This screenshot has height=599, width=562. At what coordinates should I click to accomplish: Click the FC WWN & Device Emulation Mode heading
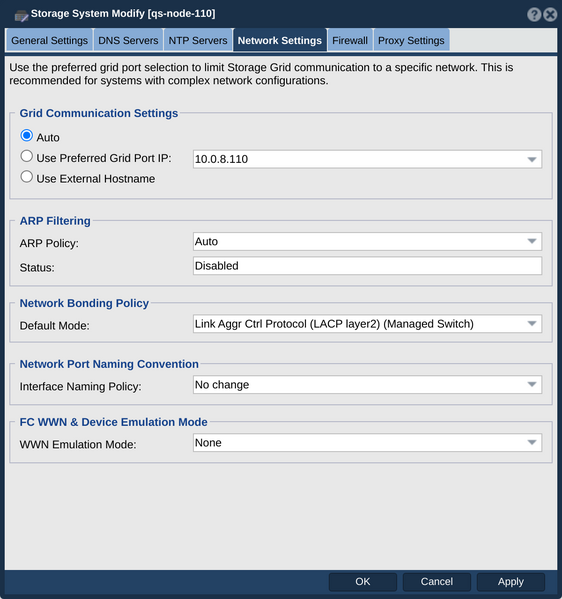click(x=113, y=422)
